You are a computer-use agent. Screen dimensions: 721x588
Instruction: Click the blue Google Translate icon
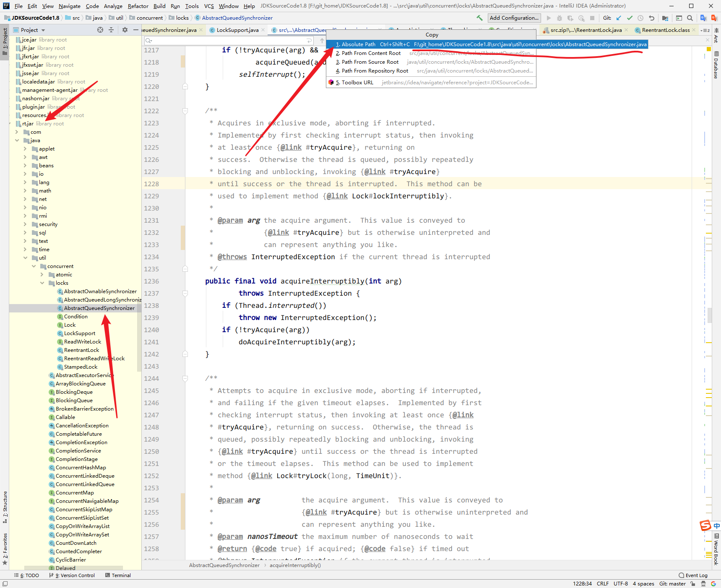coord(703,18)
